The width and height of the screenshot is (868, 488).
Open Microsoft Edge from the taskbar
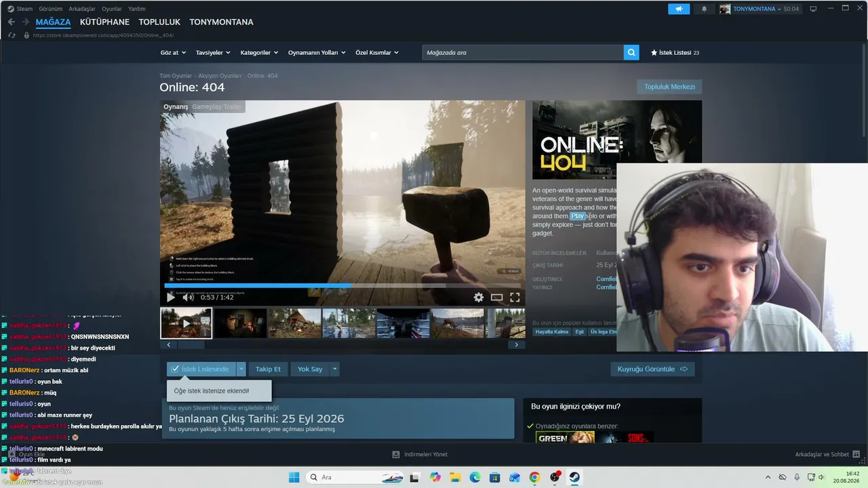(475, 477)
